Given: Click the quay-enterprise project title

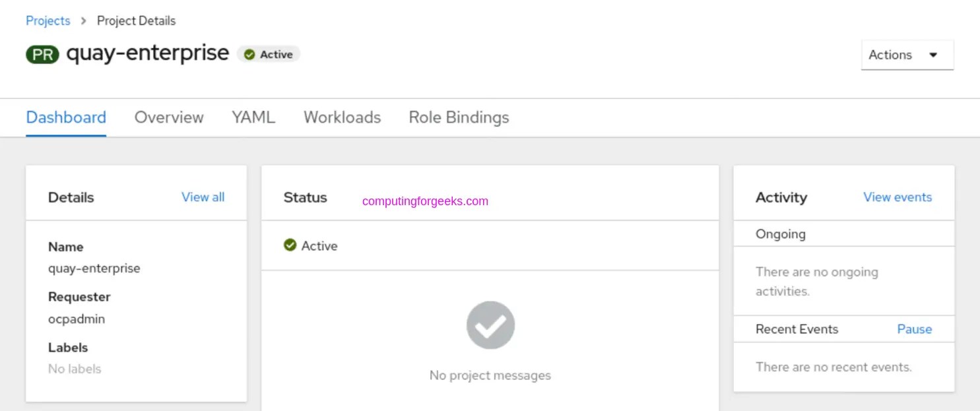Looking at the screenshot, I should (x=147, y=53).
